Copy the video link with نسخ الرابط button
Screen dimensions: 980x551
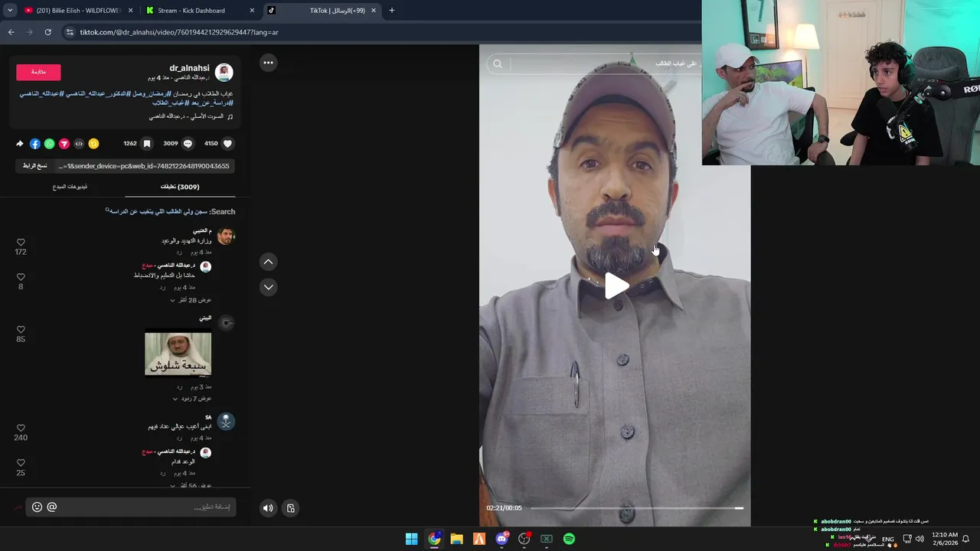(x=35, y=166)
